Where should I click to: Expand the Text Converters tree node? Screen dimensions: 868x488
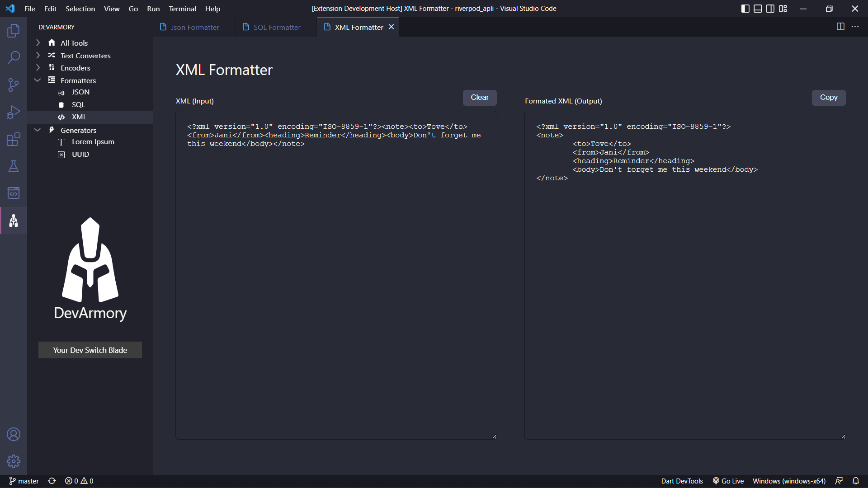coord(38,55)
